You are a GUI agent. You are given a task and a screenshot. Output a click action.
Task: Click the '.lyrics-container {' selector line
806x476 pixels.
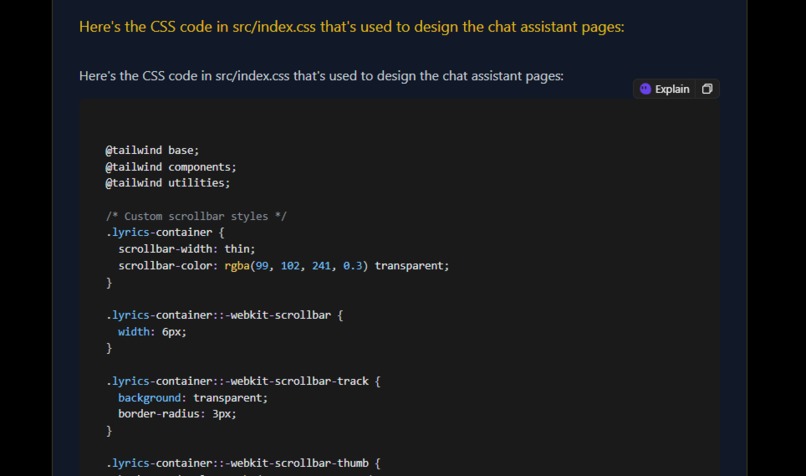coord(166,232)
